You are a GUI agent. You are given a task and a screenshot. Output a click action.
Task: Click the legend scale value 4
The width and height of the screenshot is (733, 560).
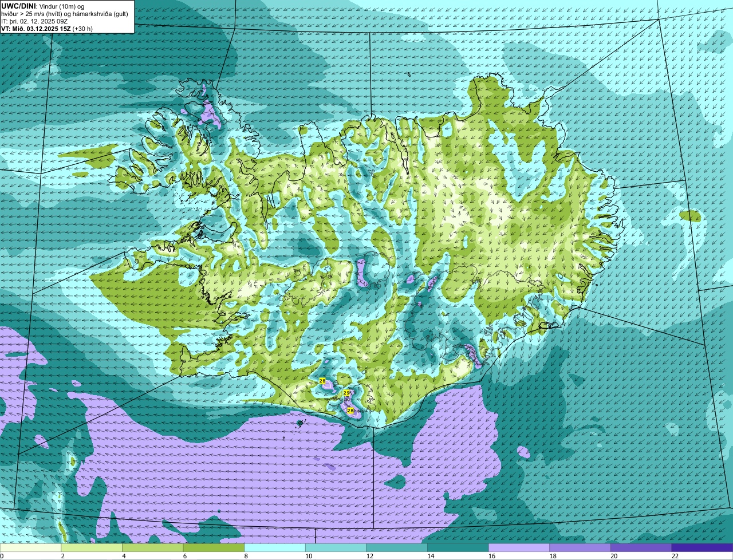[124, 556]
